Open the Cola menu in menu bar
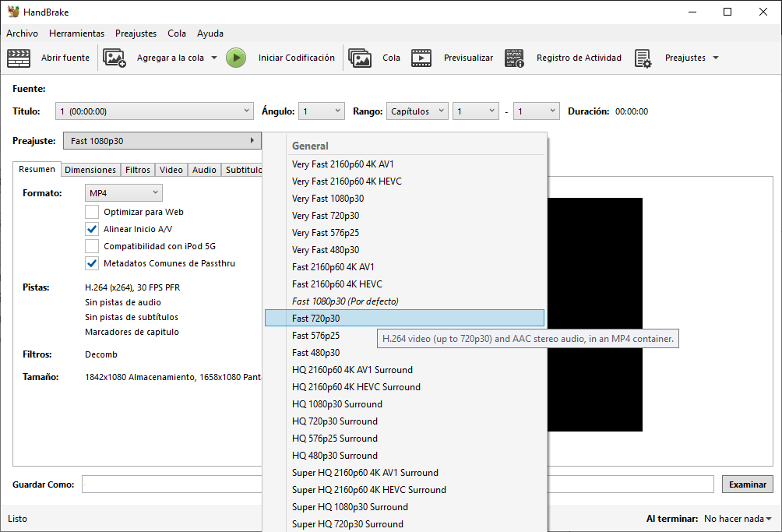The image size is (782, 532). (177, 33)
